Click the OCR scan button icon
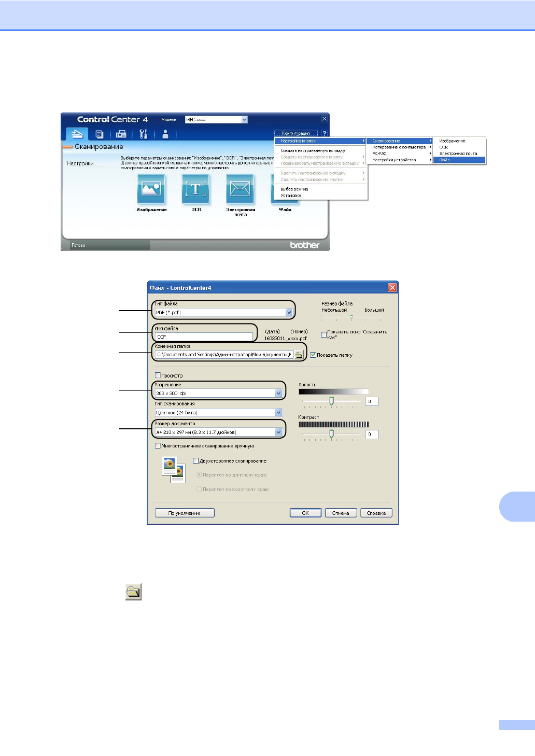 point(195,189)
